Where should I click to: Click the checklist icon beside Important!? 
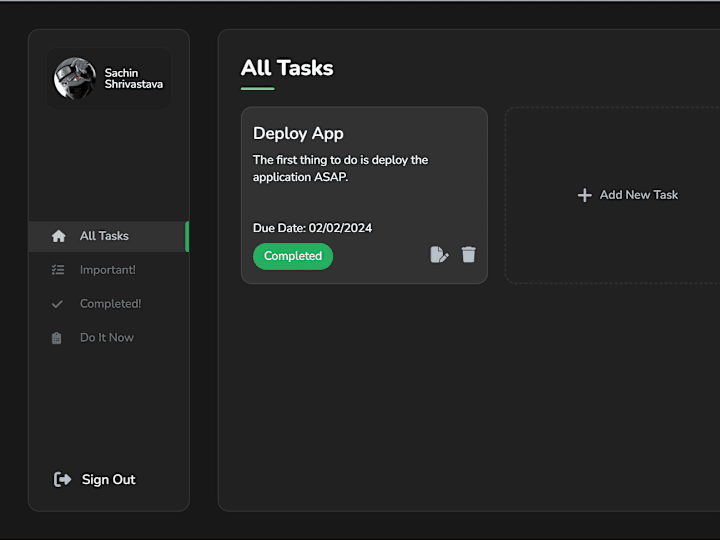tap(58, 270)
